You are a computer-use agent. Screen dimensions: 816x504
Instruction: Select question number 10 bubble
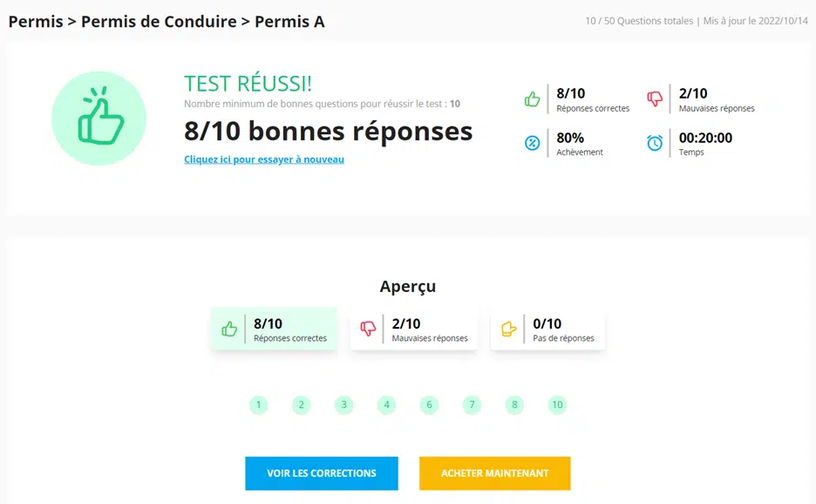[557, 405]
